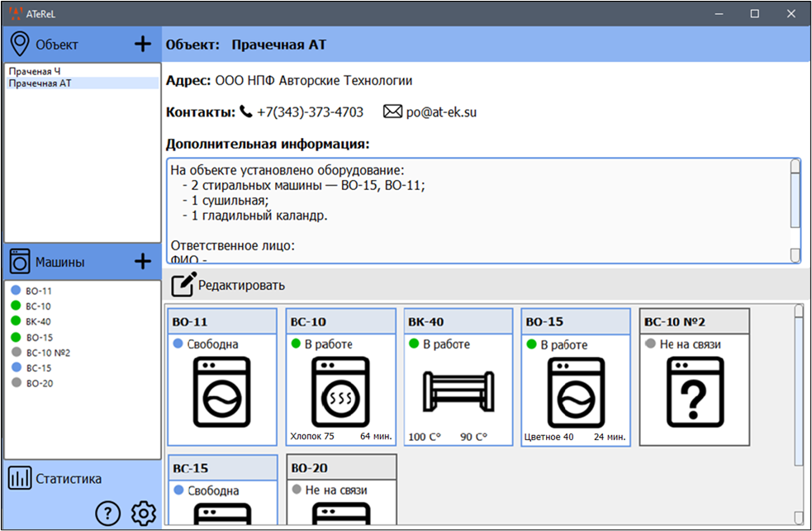The height and width of the screenshot is (531, 812).
Task: Select the ВС-10 dryer machine image
Action: 340,392
